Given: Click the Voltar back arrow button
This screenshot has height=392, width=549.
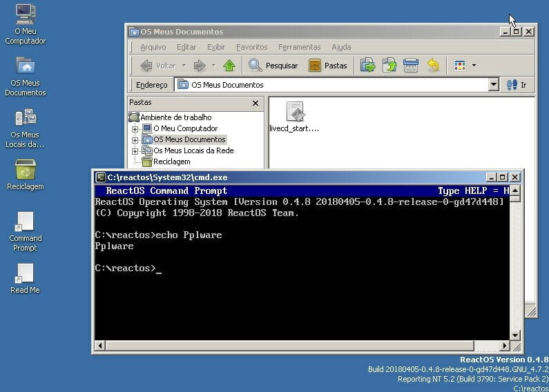Looking at the screenshot, I should (158, 66).
